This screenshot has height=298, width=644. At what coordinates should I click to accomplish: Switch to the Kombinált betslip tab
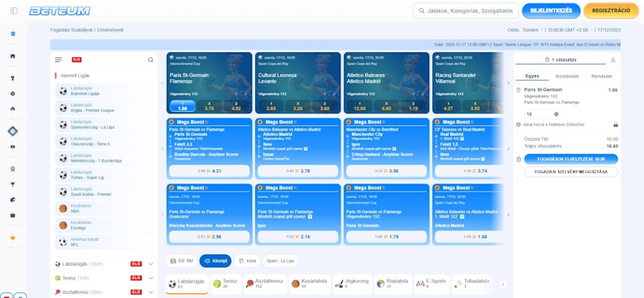[567, 77]
